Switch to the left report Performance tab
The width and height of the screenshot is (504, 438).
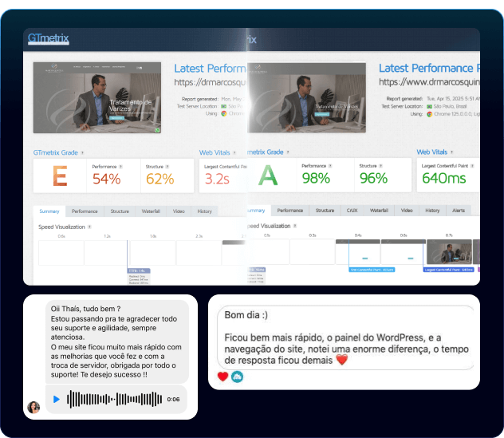(x=85, y=211)
